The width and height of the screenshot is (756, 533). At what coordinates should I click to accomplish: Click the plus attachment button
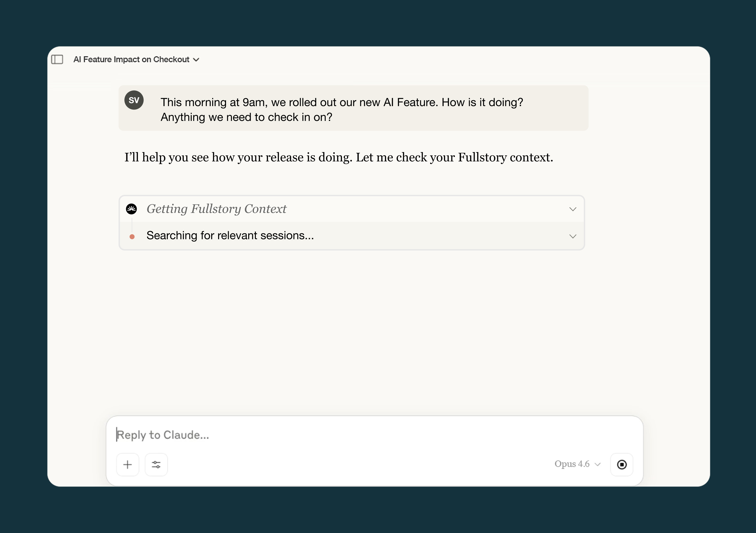(127, 464)
